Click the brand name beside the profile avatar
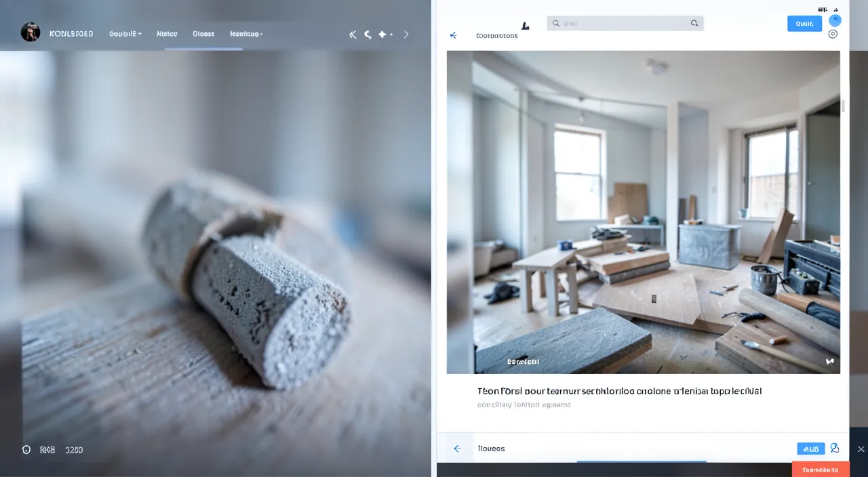868x477 pixels. 71,34
